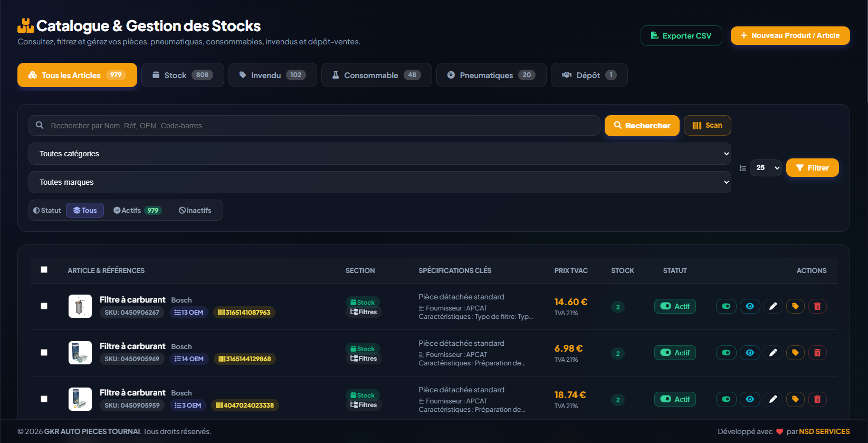This screenshot has height=443, width=868.
Task: Switch to the Invendu tab
Action: pos(273,75)
